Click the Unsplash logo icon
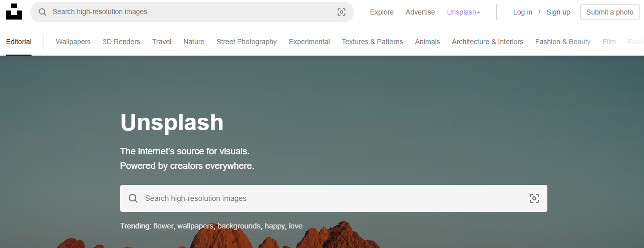644x248 pixels. click(14, 12)
